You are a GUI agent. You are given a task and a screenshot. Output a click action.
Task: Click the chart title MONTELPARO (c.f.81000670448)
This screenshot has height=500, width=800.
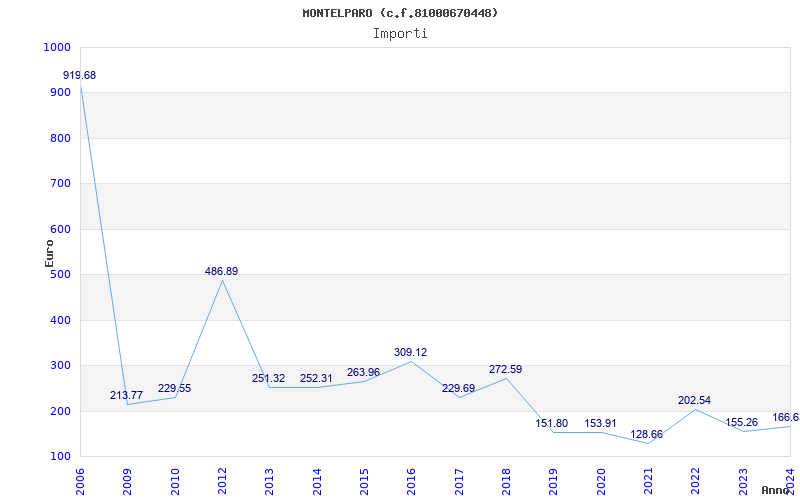[x=400, y=13]
